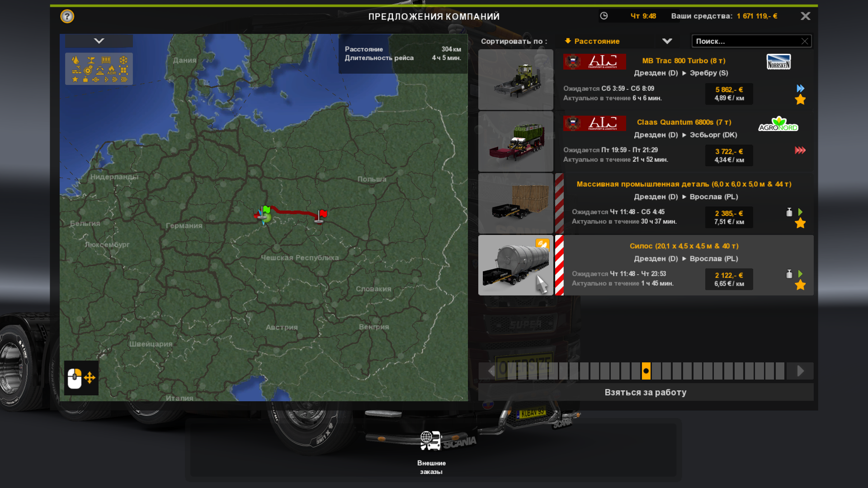Click weight icon on Массивная деталь job
The width and height of the screenshot is (868, 488).
[x=789, y=212]
